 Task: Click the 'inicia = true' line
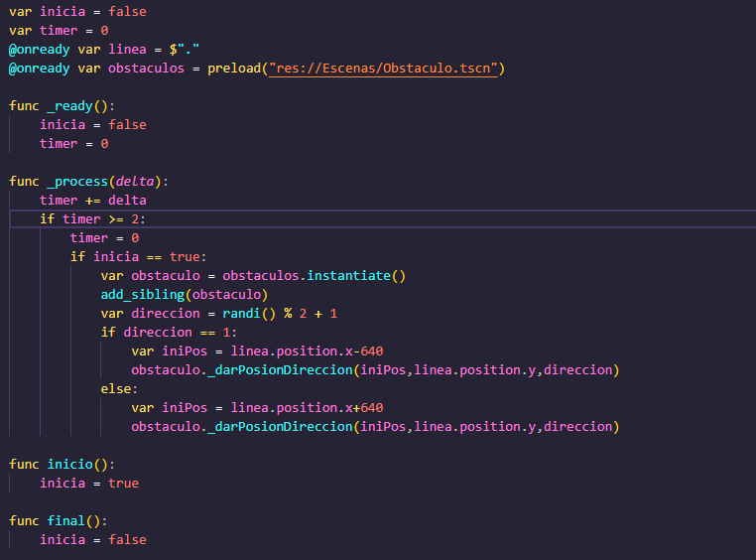[89, 483]
